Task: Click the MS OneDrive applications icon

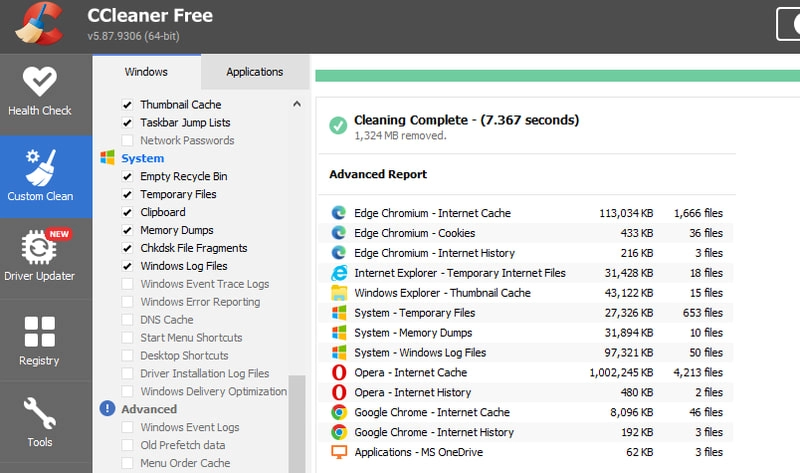Action: coord(338,452)
